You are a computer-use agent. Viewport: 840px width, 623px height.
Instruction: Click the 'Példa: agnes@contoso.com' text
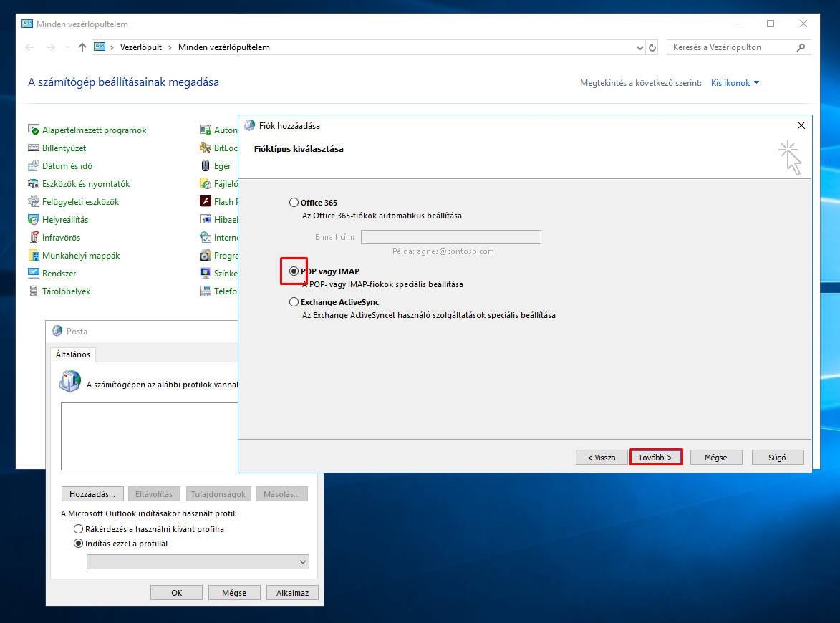coord(443,251)
